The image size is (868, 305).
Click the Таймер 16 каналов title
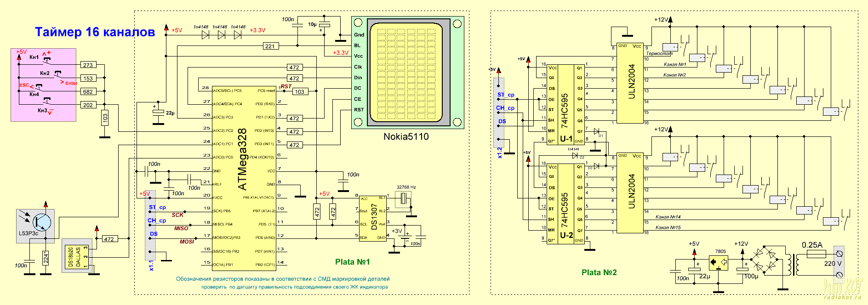tap(95, 32)
